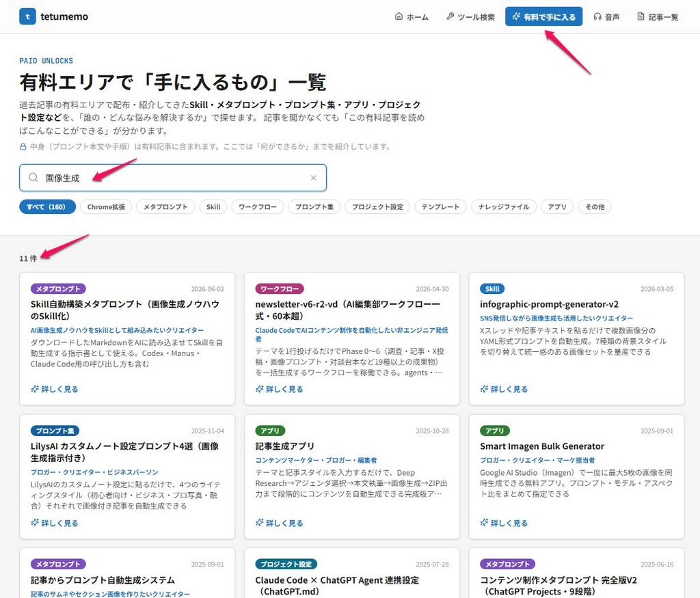
Task: Click the 記事からプロンプト自動生成システム title
Action: [x=103, y=580]
